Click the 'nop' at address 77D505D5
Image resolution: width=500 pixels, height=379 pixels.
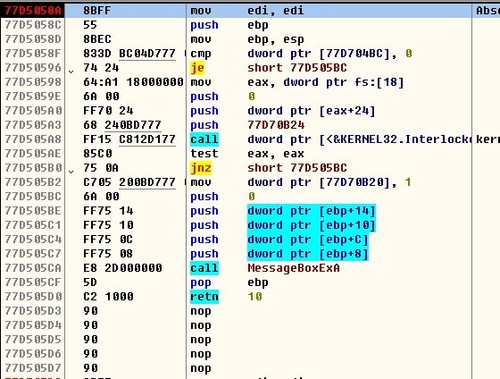(201, 340)
